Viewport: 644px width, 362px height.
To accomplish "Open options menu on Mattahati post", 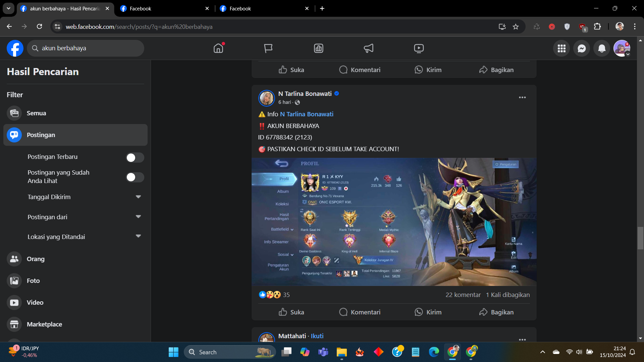I will tap(522, 339).
